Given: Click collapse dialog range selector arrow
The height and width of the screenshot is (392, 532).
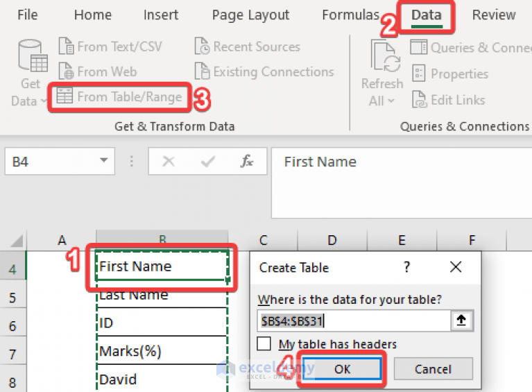Looking at the screenshot, I should [x=461, y=321].
